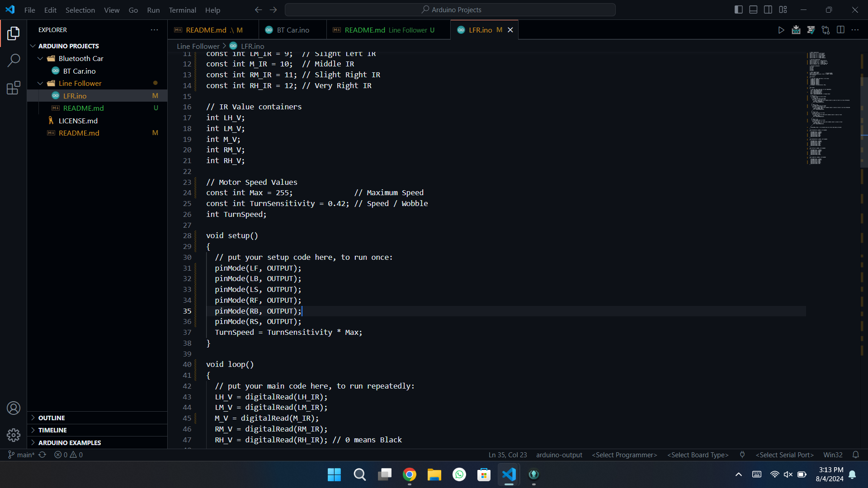Click the Run play icon in editor toolbar
The image size is (868, 488).
[781, 30]
